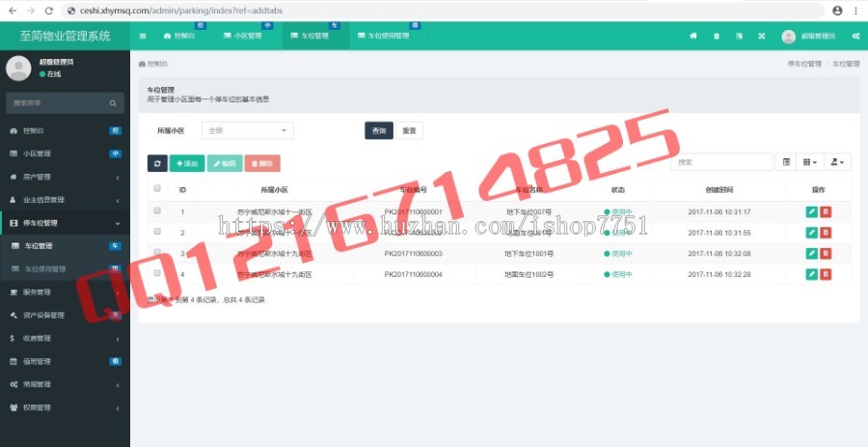868x447 pixels.
Task: Edit row 1 with green pencil icon
Action: pyautogui.click(x=811, y=211)
